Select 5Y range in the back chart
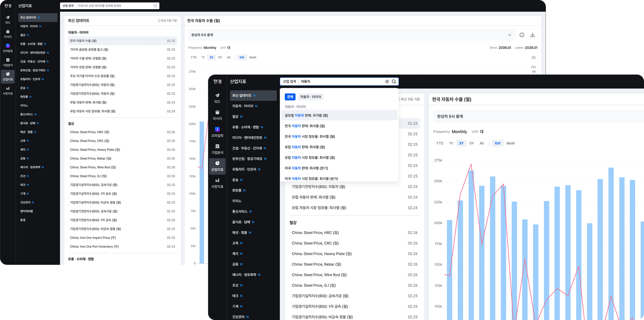The height and width of the screenshot is (320, 644). pyautogui.click(x=220, y=58)
